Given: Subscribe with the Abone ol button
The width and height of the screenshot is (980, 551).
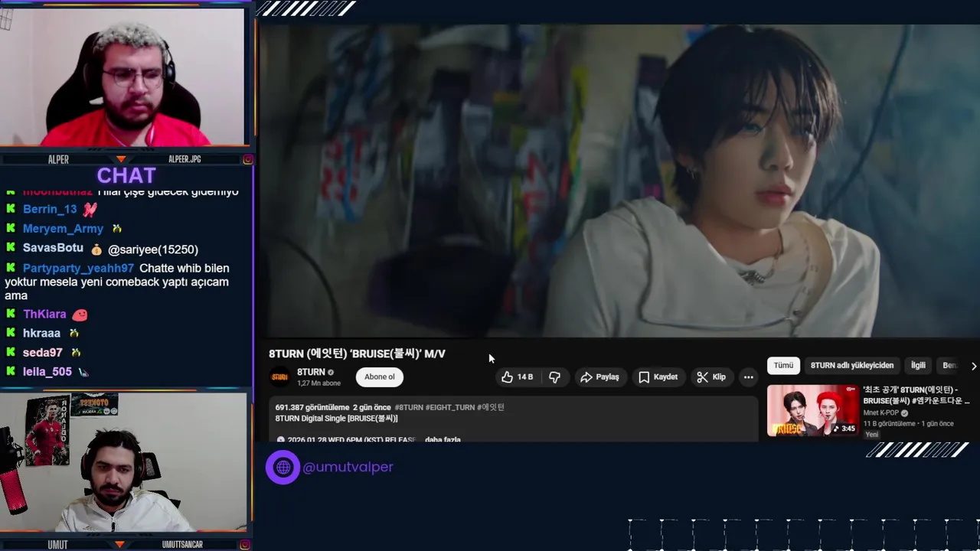Looking at the screenshot, I should tap(380, 377).
